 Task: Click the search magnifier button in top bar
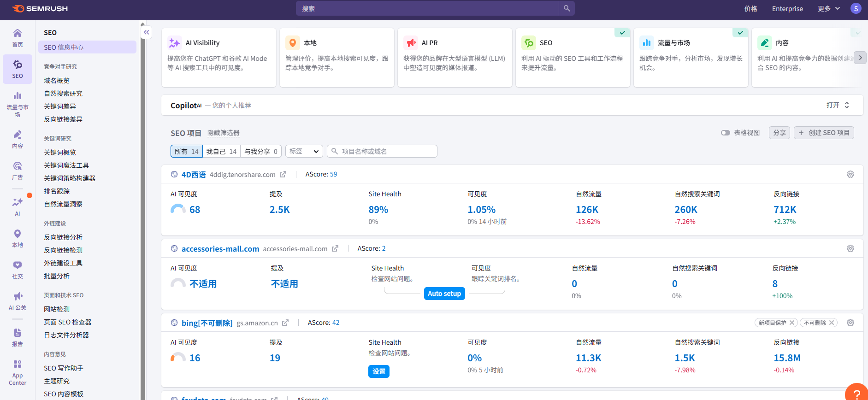tap(567, 8)
